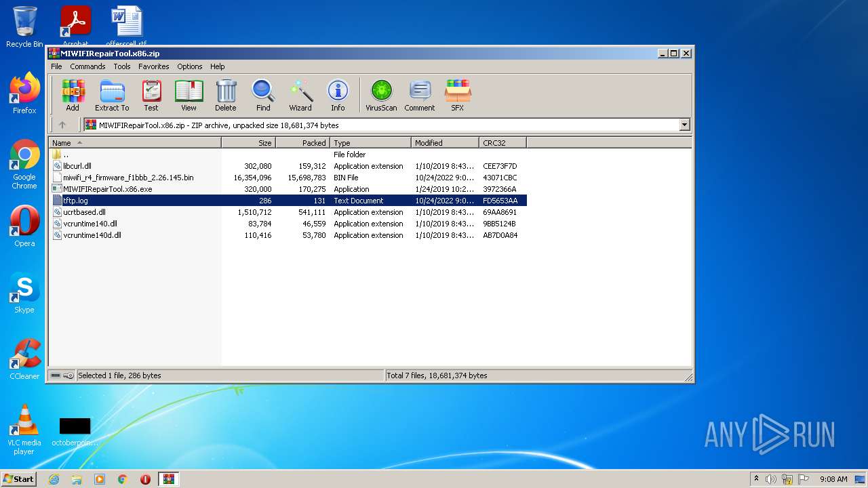The image size is (868, 488).
Task: Click the drive icon in status bar
Action: pos(56,375)
